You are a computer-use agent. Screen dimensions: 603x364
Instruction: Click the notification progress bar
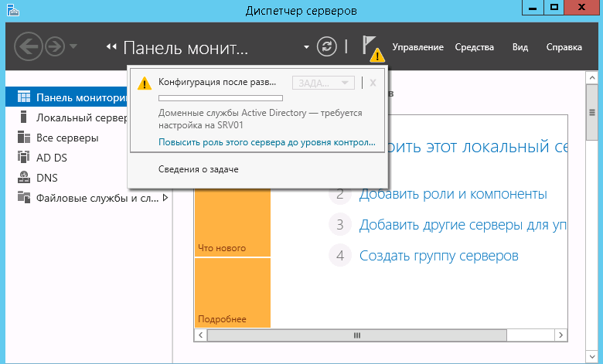[x=220, y=98]
